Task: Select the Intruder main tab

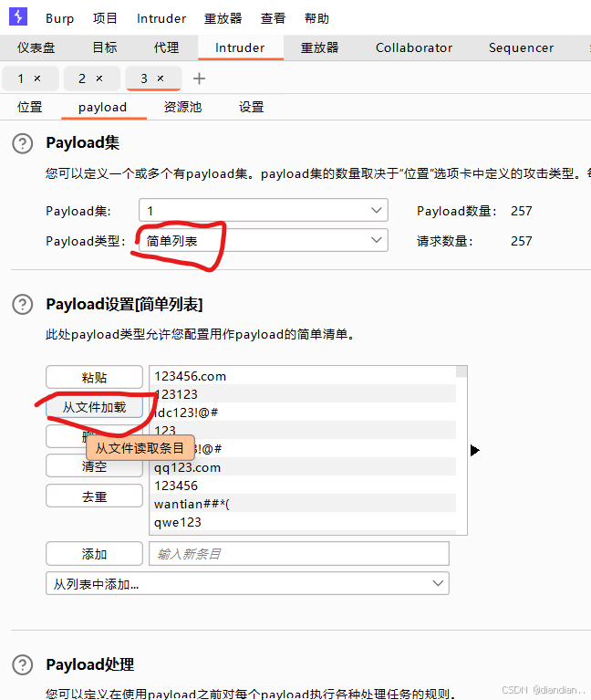Action: [x=240, y=47]
